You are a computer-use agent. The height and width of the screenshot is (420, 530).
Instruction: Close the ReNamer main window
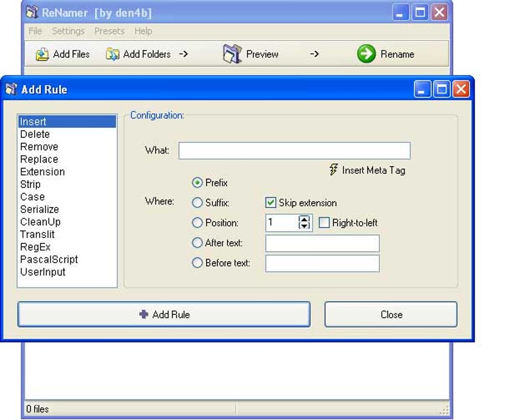click(439, 12)
